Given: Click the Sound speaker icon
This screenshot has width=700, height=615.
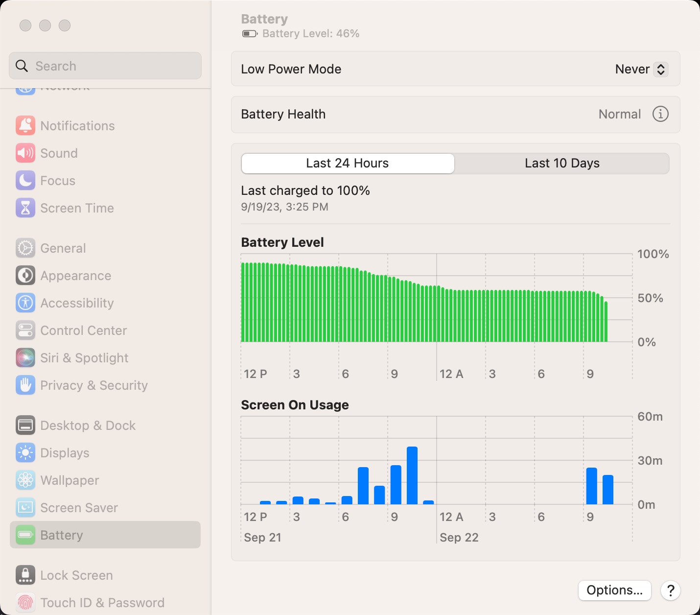Looking at the screenshot, I should (x=25, y=153).
